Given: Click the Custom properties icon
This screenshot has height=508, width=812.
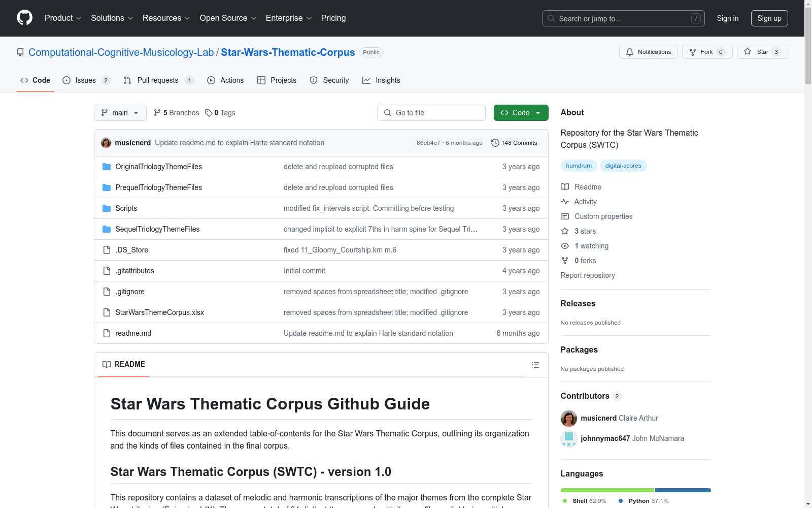Looking at the screenshot, I should pos(565,216).
